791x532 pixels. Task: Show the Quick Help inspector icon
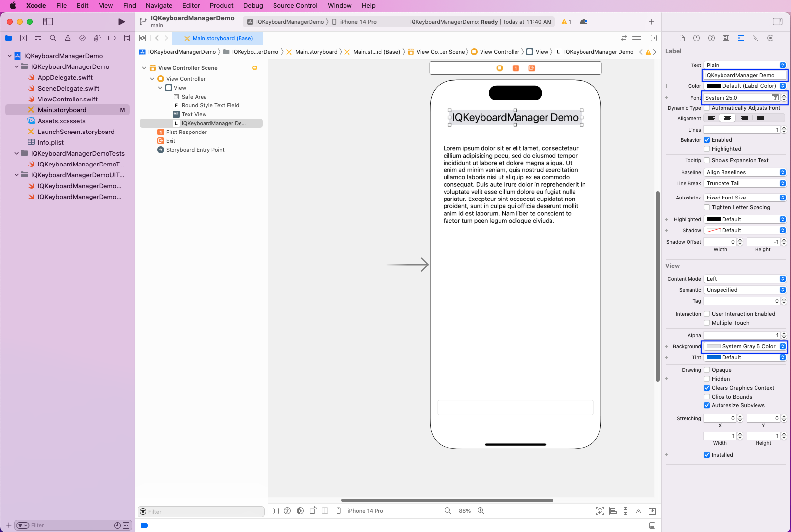click(711, 38)
